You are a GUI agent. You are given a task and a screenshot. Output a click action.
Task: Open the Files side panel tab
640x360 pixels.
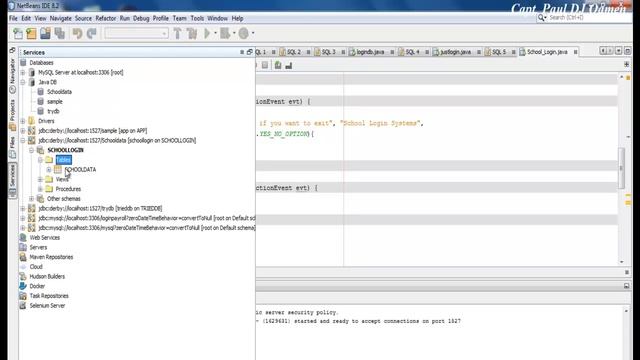12,148
